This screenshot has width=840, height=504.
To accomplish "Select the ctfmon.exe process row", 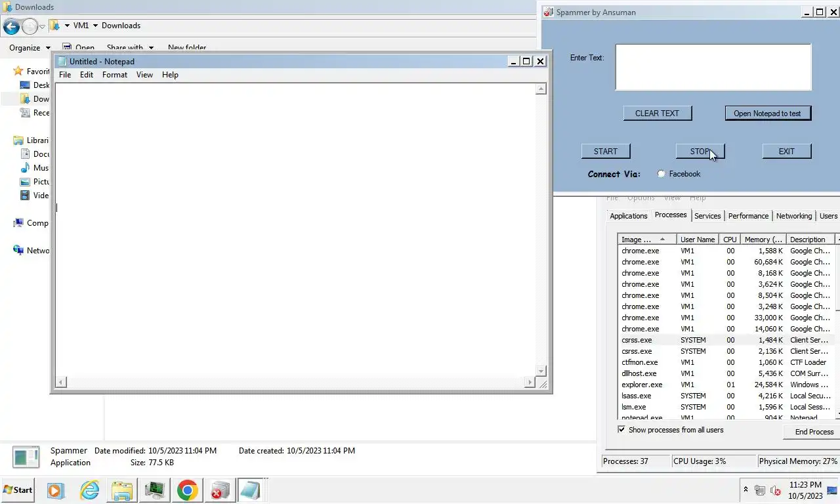I will pos(726,362).
